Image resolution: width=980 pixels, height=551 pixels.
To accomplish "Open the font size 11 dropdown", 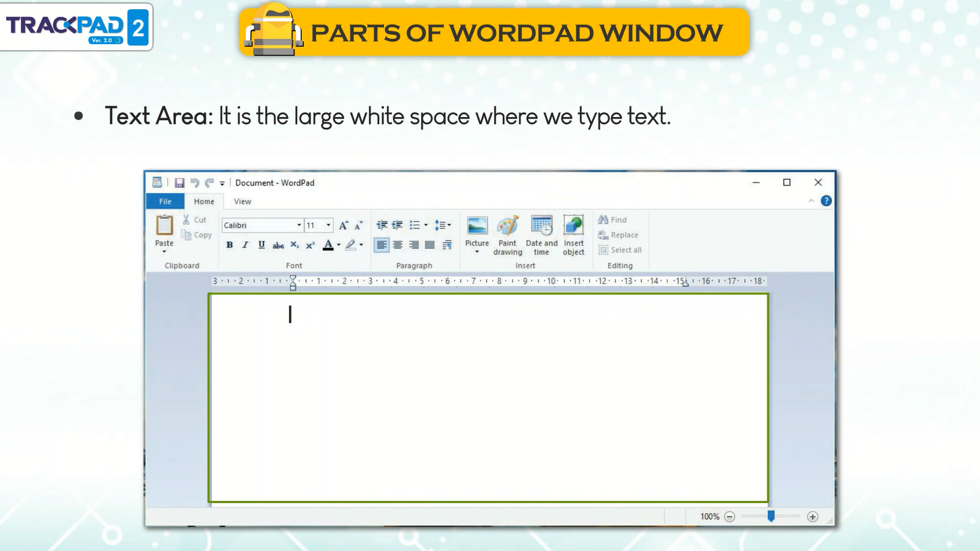I will tap(328, 225).
